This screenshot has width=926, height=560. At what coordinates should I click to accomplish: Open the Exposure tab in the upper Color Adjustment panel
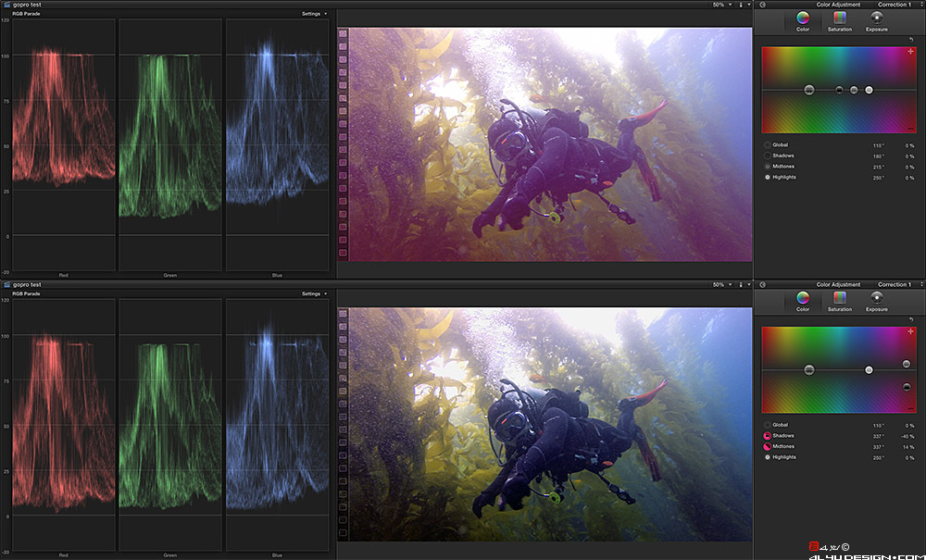876,20
